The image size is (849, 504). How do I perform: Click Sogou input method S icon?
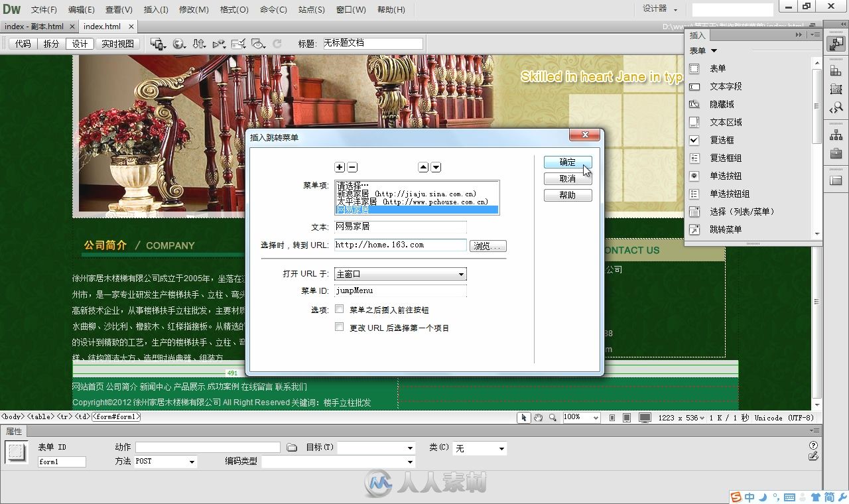click(736, 497)
